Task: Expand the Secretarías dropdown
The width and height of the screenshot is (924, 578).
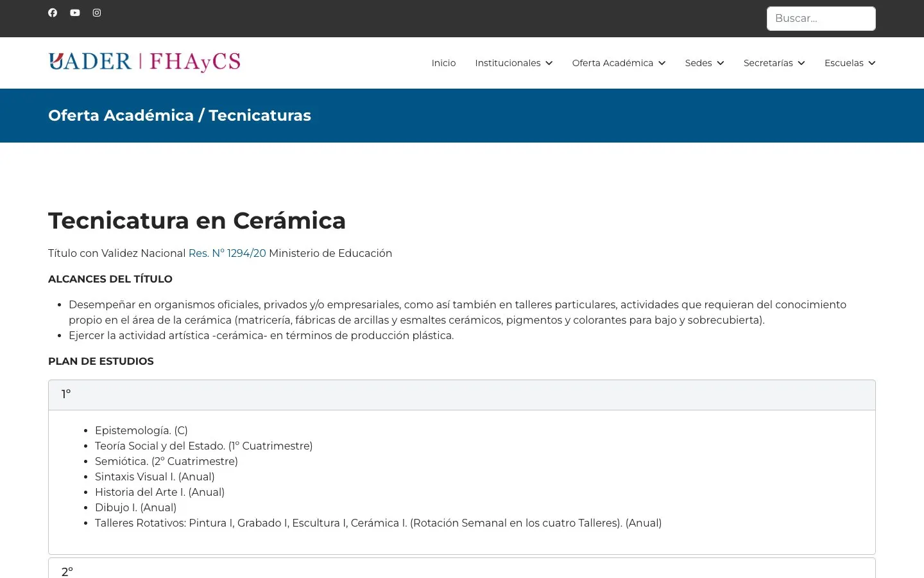Action: 774,63
